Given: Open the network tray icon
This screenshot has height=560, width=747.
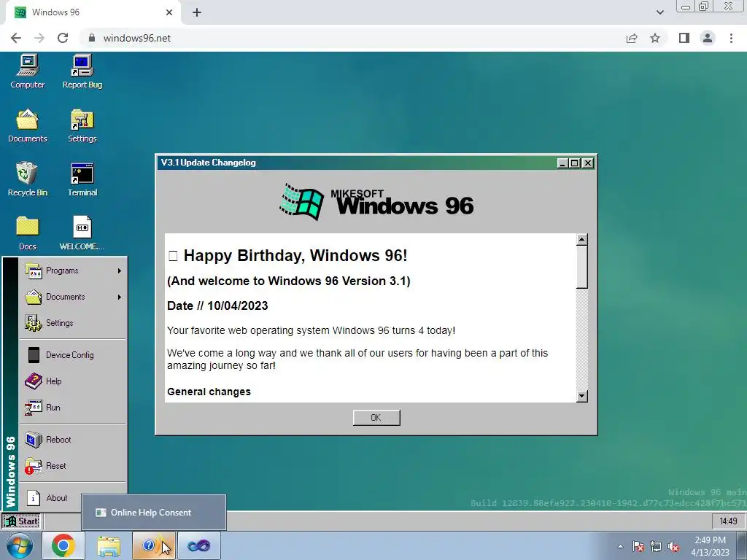Looking at the screenshot, I should (656, 547).
